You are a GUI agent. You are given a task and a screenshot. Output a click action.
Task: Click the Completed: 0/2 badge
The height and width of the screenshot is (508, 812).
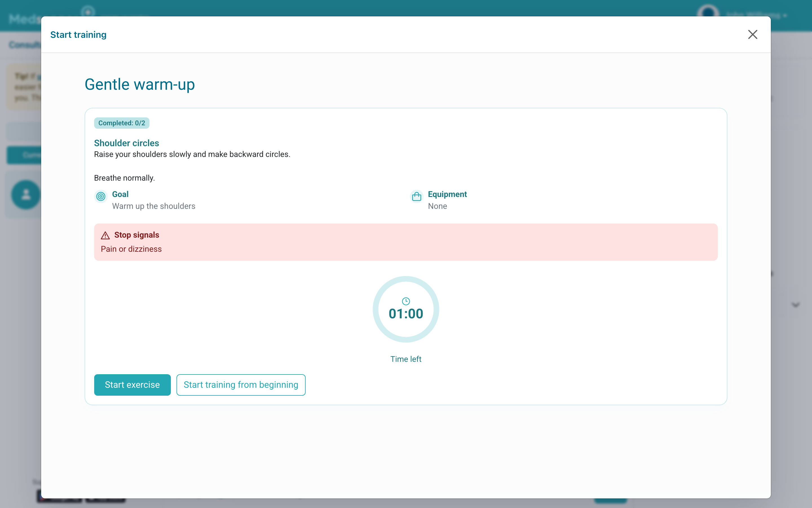(x=122, y=123)
